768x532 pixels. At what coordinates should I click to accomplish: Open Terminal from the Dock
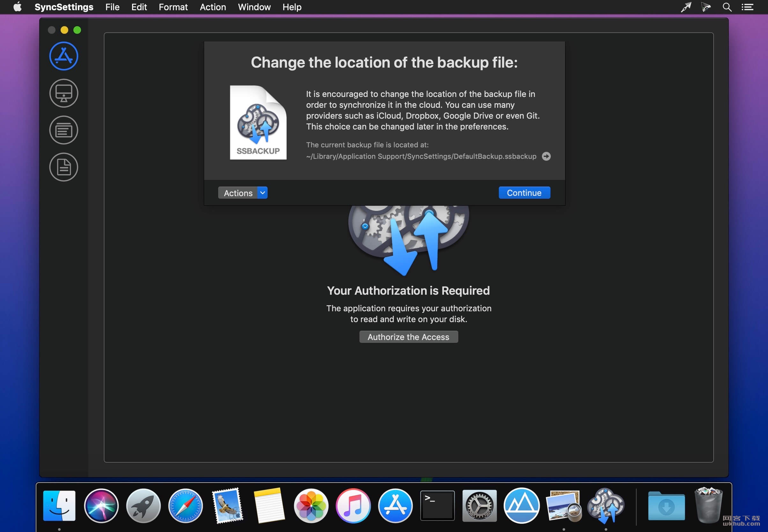click(437, 506)
